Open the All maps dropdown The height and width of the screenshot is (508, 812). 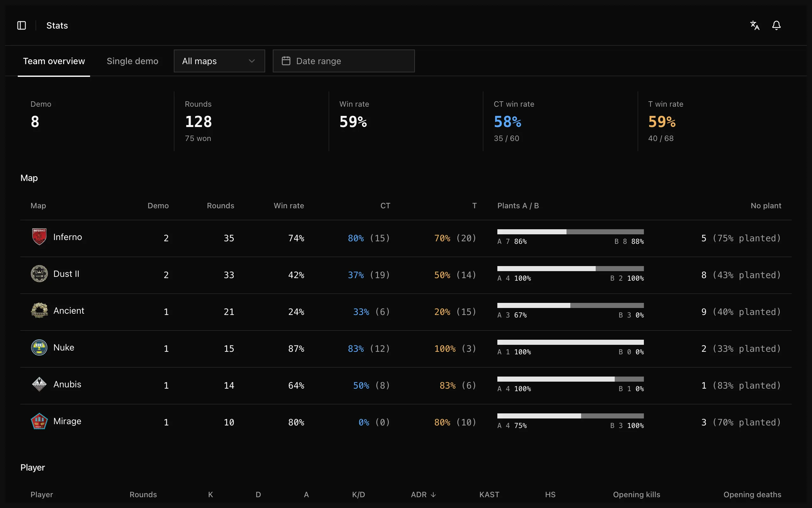click(x=219, y=61)
